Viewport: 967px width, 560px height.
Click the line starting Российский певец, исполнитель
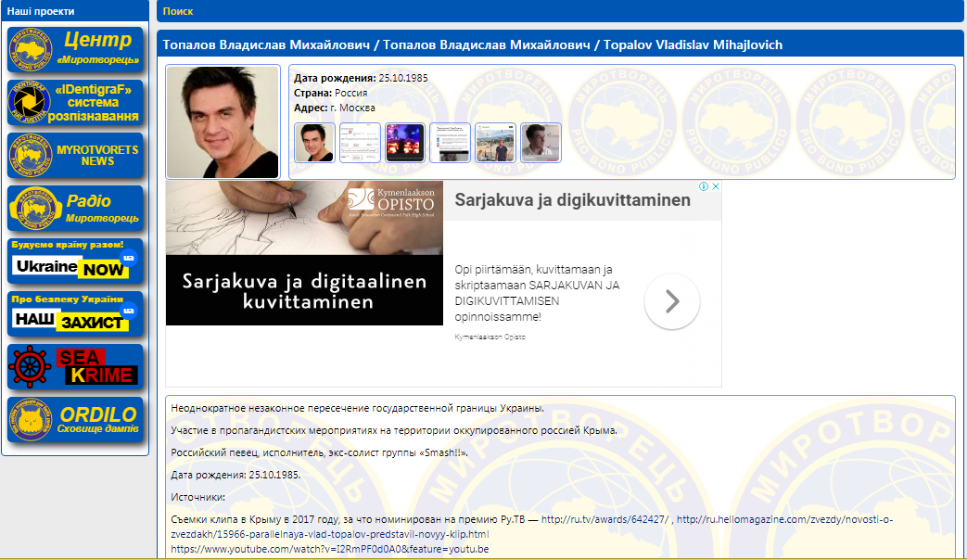pos(320,452)
